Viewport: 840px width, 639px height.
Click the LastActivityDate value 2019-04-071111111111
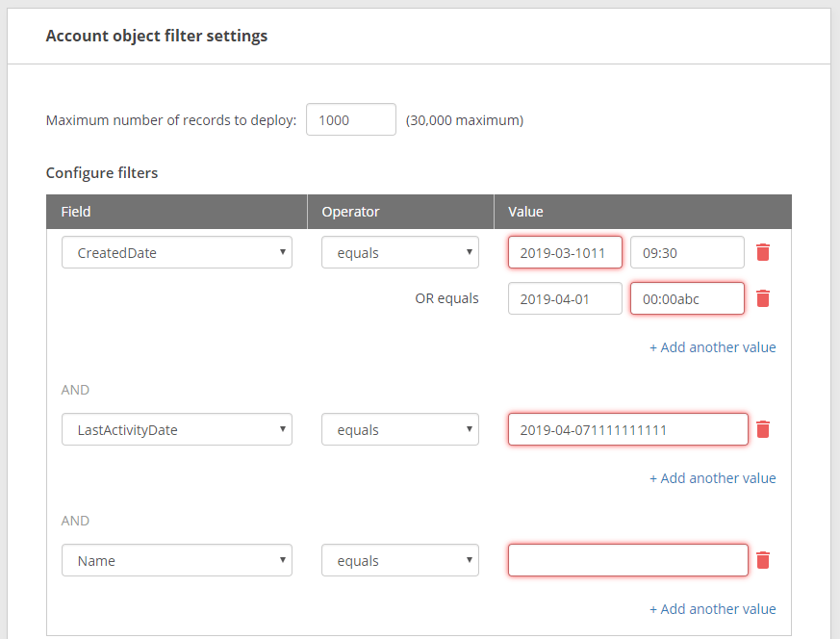[627, 430]
